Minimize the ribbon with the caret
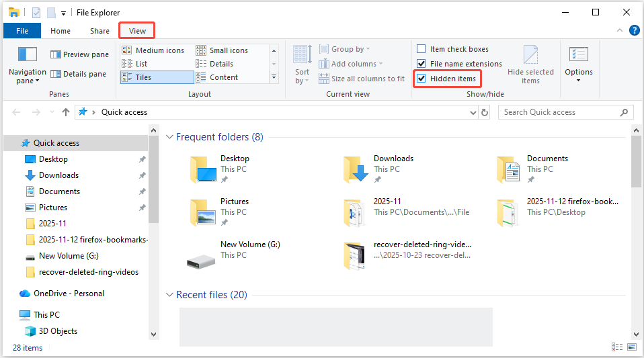Viewport: 644px width, 358px height. [619, 30]
